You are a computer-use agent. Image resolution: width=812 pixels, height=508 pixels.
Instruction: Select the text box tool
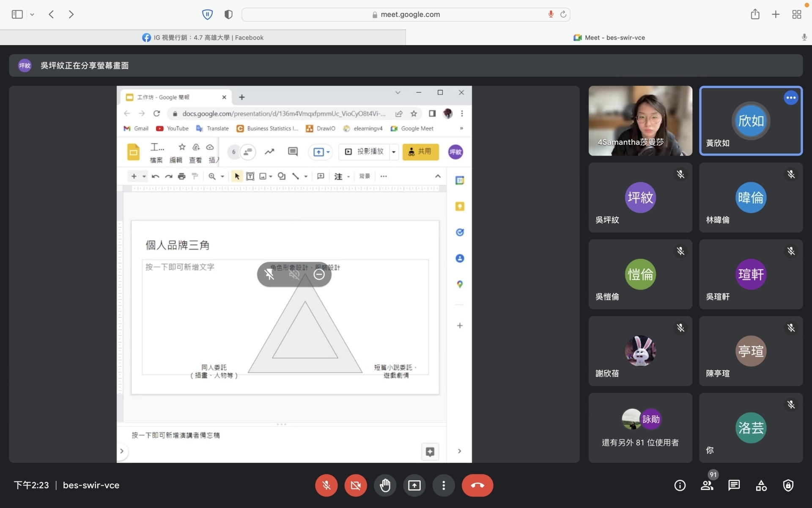pyautogui.click(x=250, y=176)
